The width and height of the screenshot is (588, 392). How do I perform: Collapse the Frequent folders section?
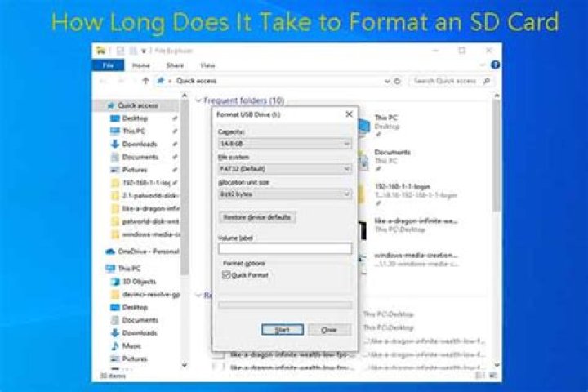(x=198, y=100)
